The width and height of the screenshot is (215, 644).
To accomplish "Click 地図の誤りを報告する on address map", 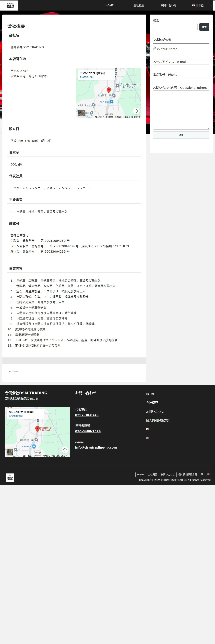I will point(132,117).
